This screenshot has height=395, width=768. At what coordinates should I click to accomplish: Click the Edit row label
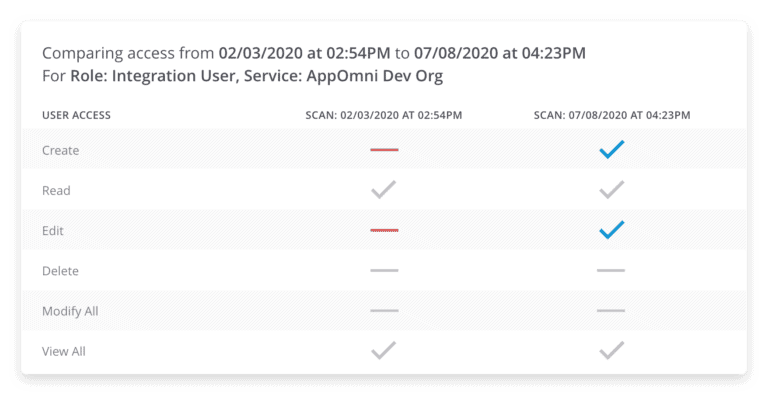pyautogui.click(x=53, y=231)
